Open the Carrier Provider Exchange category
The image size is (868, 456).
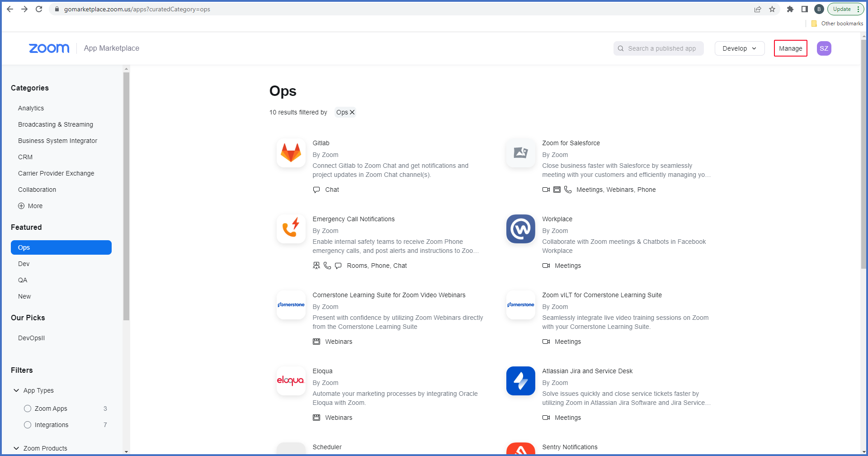click(x=56, y=173)
